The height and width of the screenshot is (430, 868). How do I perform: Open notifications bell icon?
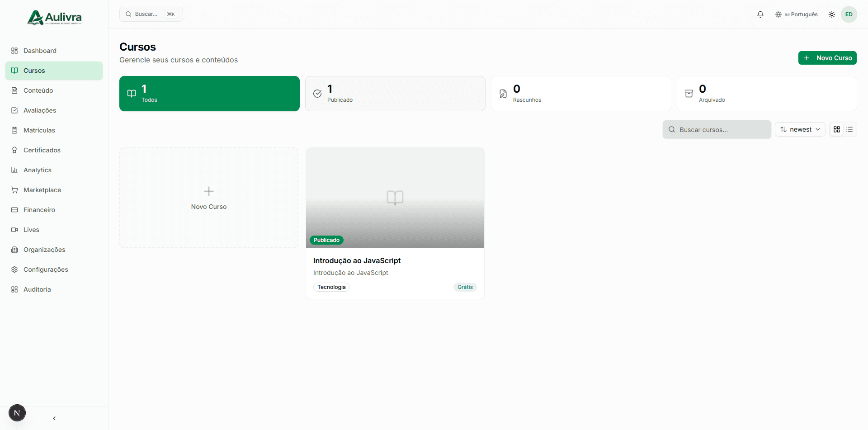coord(760,14)
